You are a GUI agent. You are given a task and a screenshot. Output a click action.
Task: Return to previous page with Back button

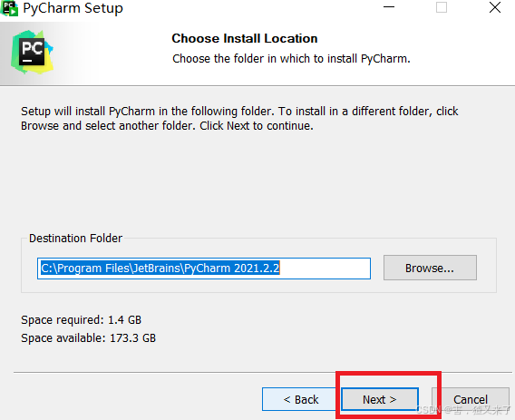pyautogui.click(x=301, y=399)
